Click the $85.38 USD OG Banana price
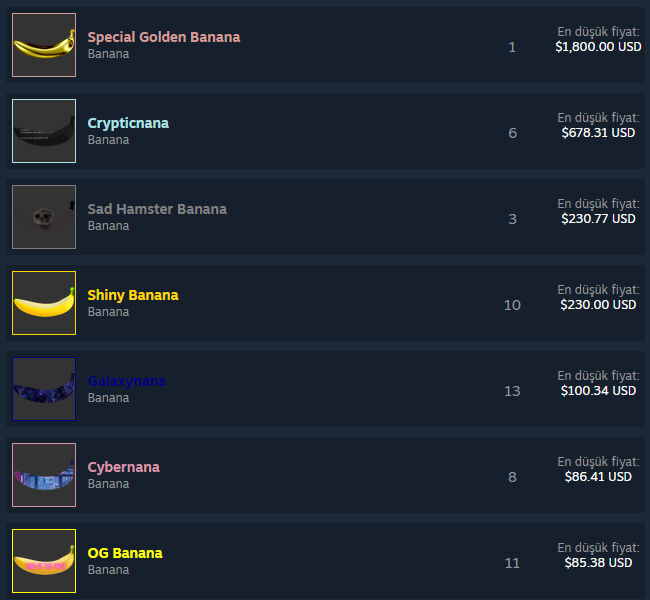Screen dimensions: 650x600 [598, 563]
